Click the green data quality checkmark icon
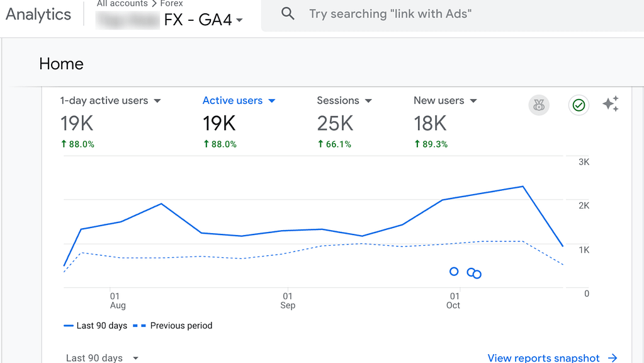The image size is (644, 363). (x=578, y=105)
